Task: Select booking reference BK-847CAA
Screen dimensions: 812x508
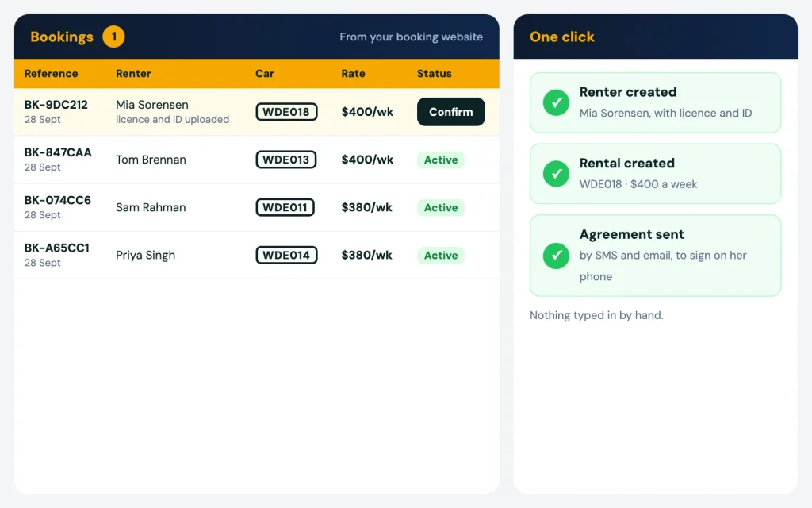Action: pos(58,152)
